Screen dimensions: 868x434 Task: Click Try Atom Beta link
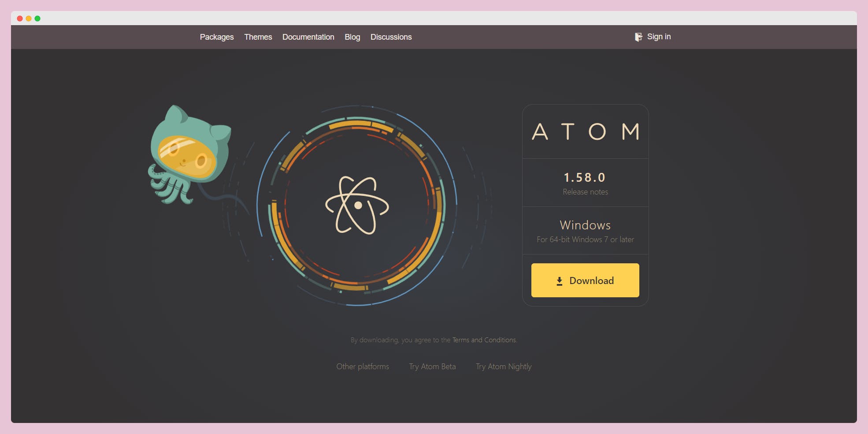coord(432,367)
